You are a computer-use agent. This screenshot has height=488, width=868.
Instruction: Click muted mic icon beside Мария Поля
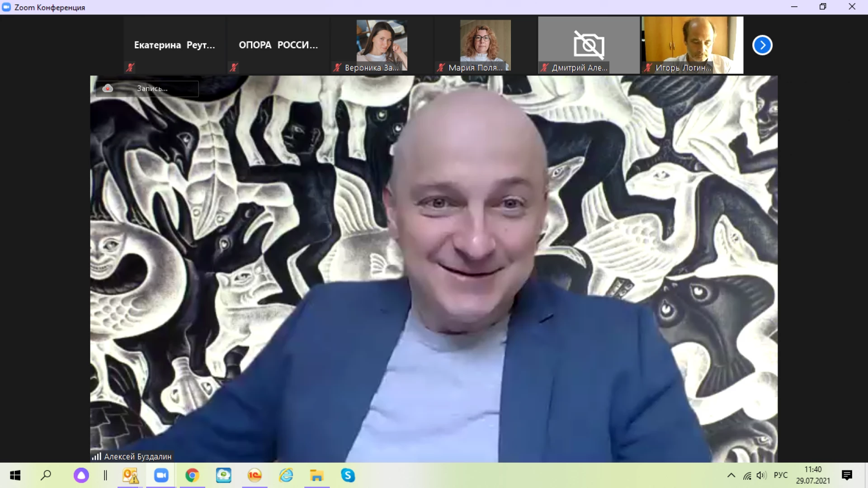441,67
